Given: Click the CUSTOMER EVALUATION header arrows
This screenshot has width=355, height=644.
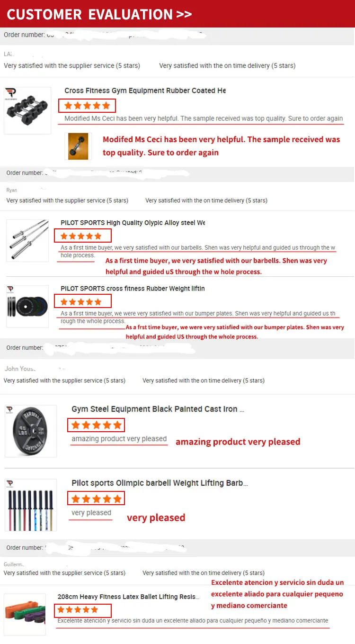Looking at the screenshot, I should point(184,14).
